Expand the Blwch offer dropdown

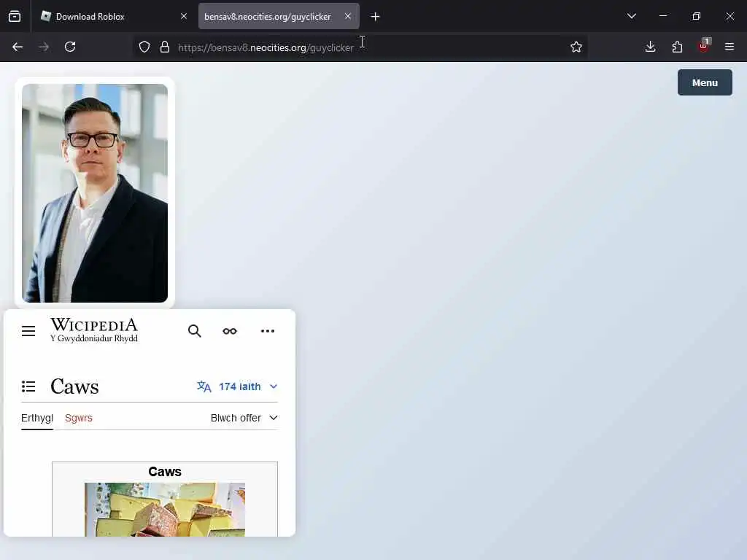244,418
